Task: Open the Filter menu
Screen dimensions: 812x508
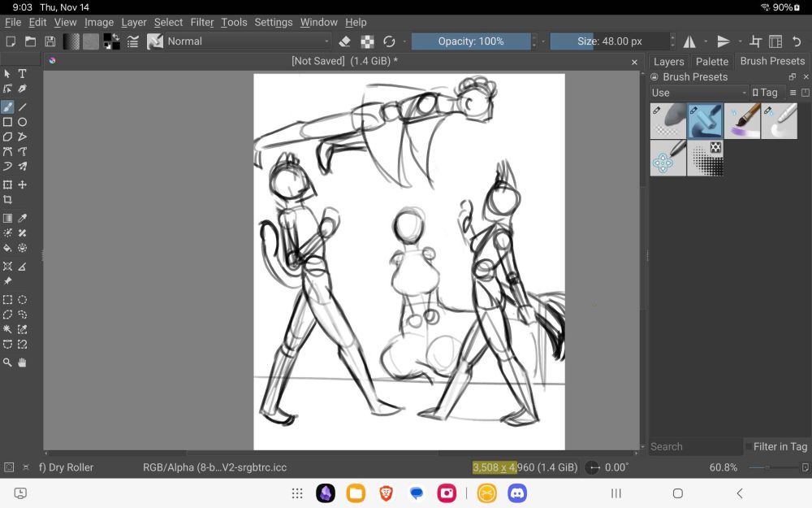Action: pyautogui.click(x=202, y=22)
